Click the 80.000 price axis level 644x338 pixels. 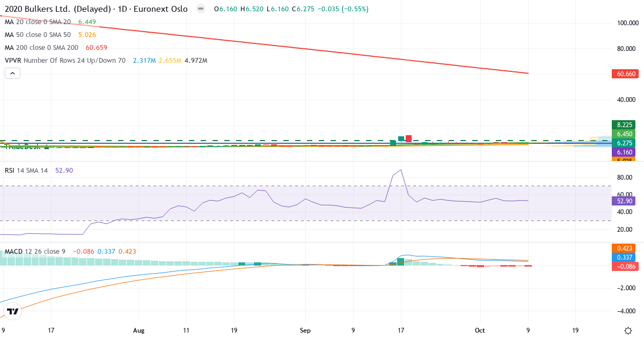627,49
